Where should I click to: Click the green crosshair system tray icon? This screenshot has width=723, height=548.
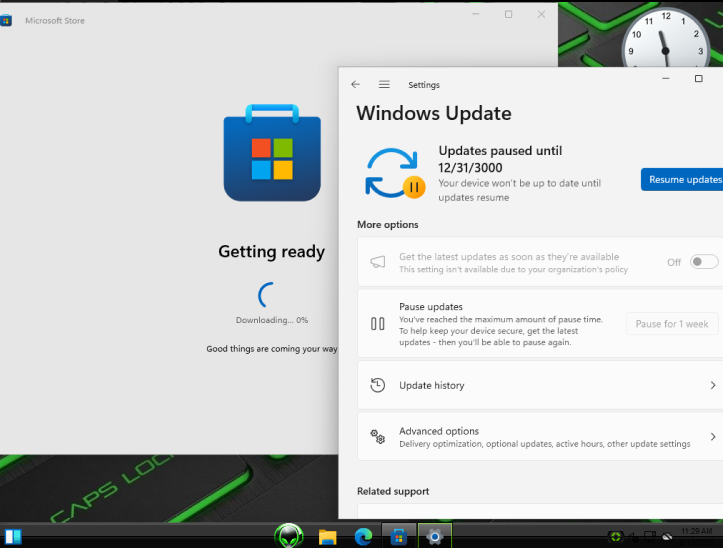click(x=615, y=536)
